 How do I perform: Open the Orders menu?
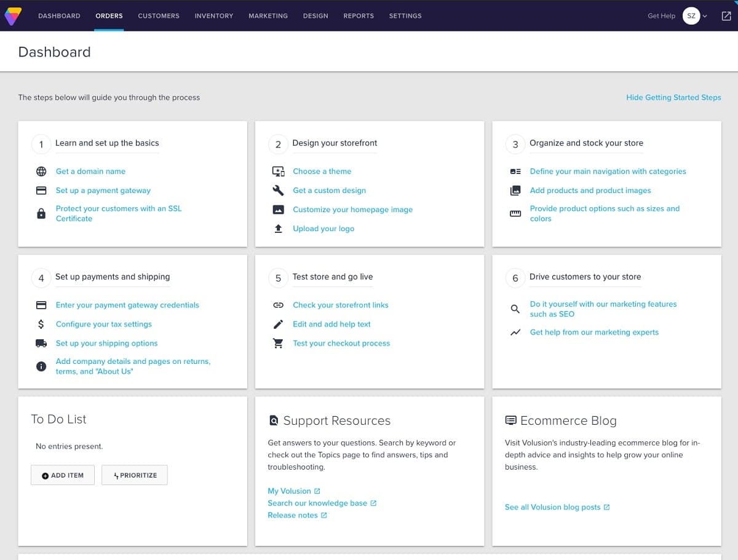coord(109,15)
